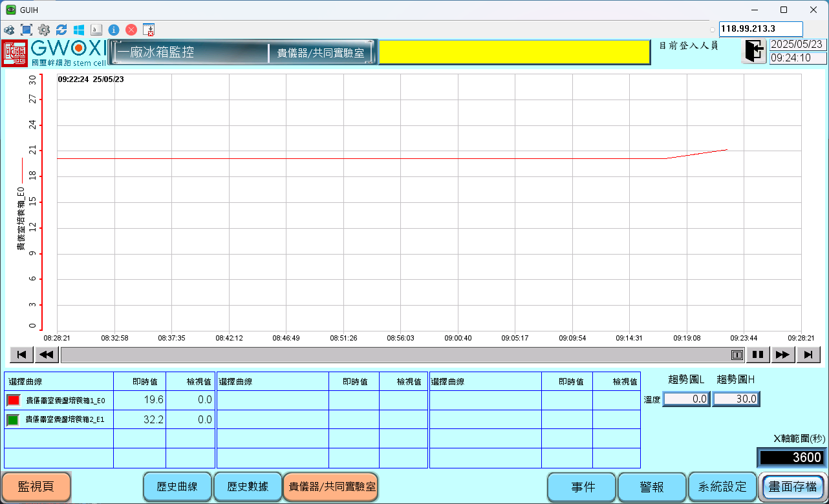Click the red curve color swatch

pyautogui.click(x=13, y=401)
